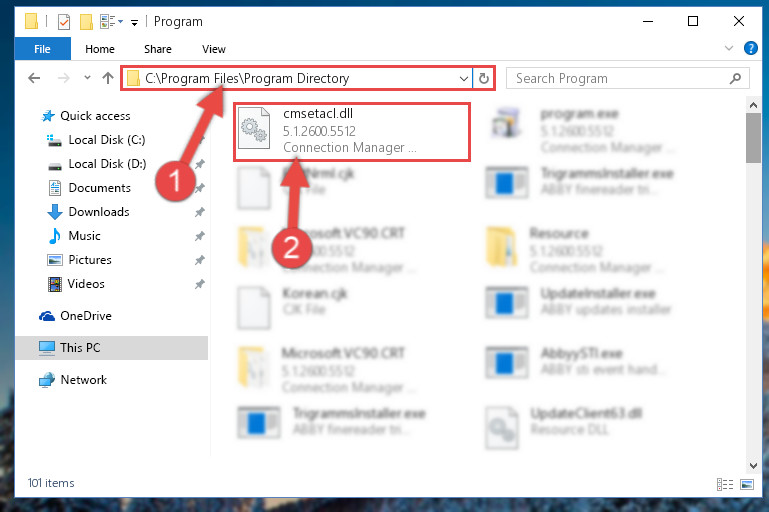Click the Search Program box

click(627, 78)
